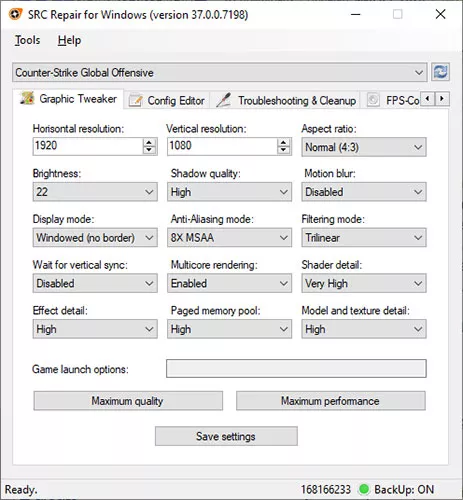Switch to Troubleshooting & Cleanup tab

286,100
